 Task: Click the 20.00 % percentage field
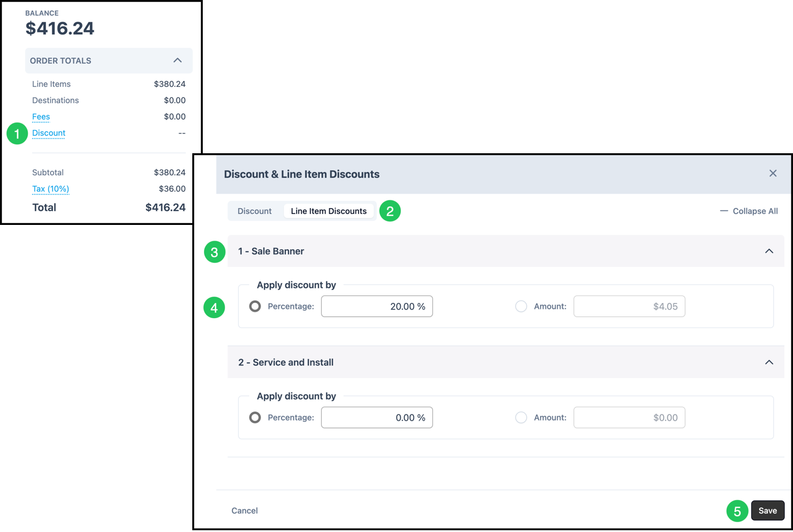pos(377,306)
